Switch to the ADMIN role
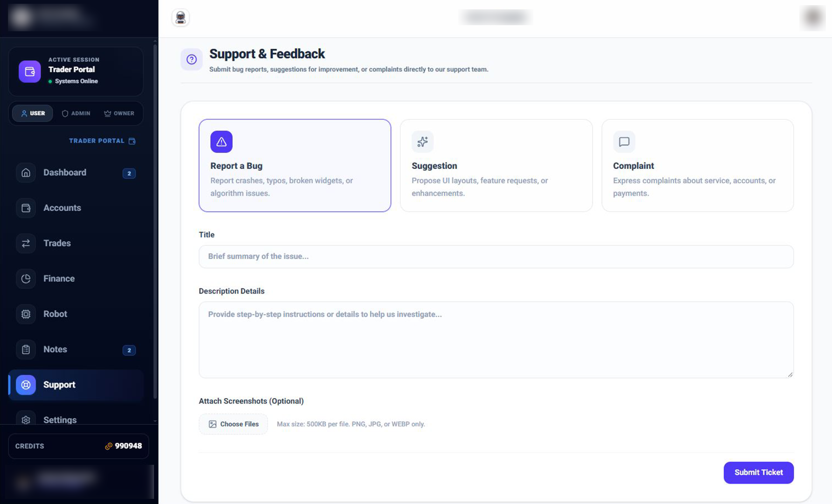 coord(76,113)
